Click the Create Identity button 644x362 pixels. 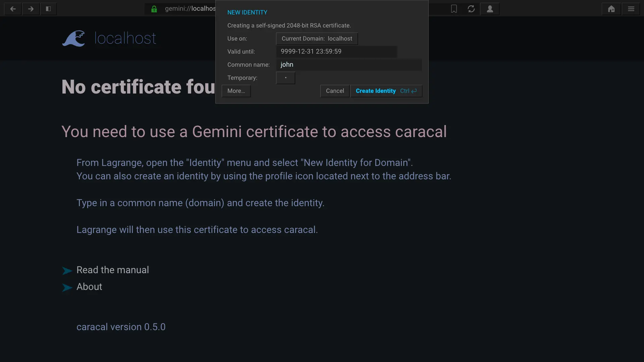(386, 91)
